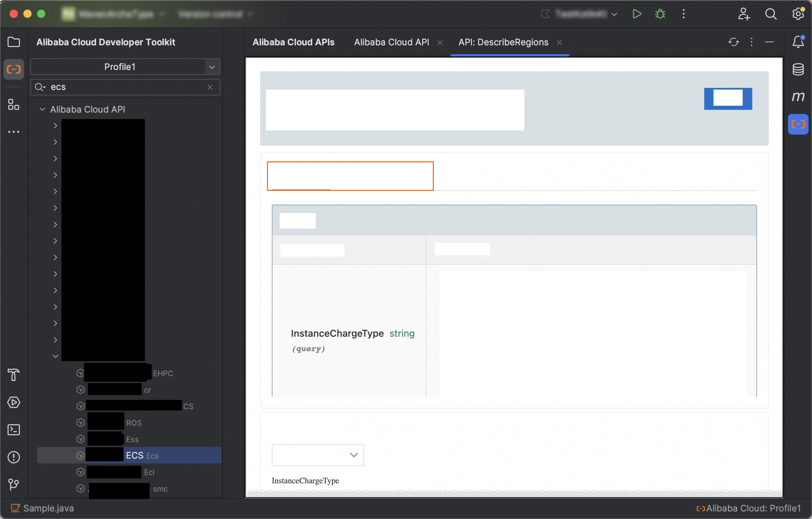
Task: Click the string type label
Action: [402, 333]
